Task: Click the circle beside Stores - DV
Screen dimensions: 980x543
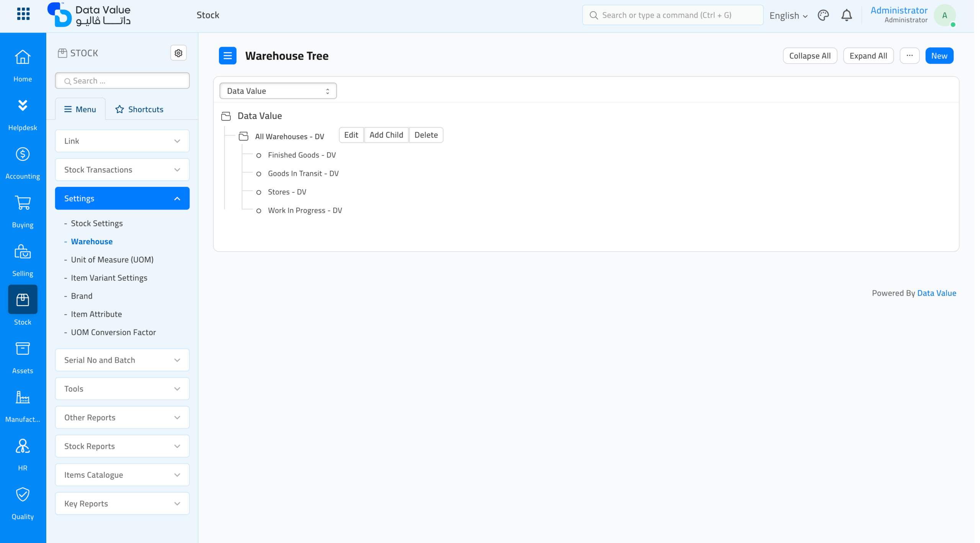Action: point(259,192)
